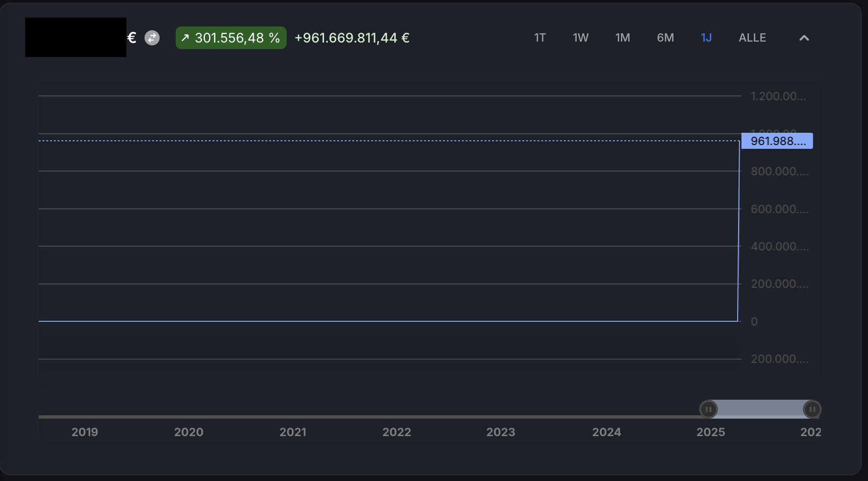Collapse the chart with the chevron
Image resolution: width=868 pixels, height=481 pixels.
[804, 38]
